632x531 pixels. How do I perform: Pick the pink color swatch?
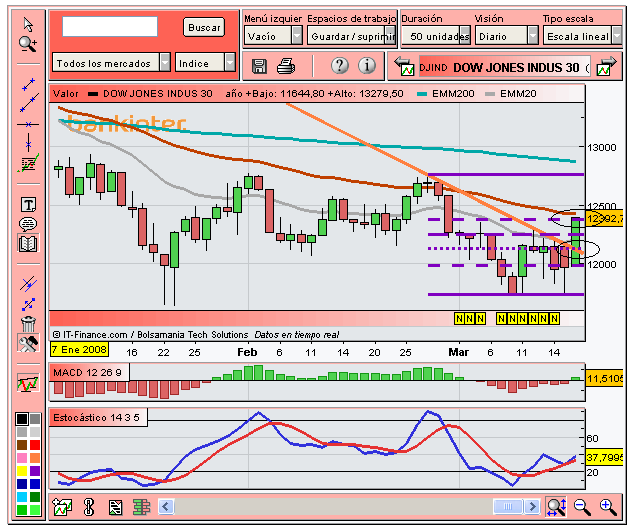22,458
